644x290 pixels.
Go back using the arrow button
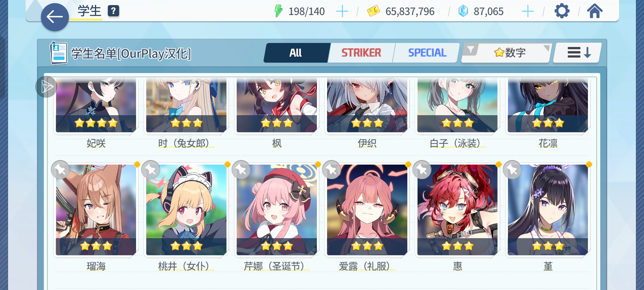55,17
